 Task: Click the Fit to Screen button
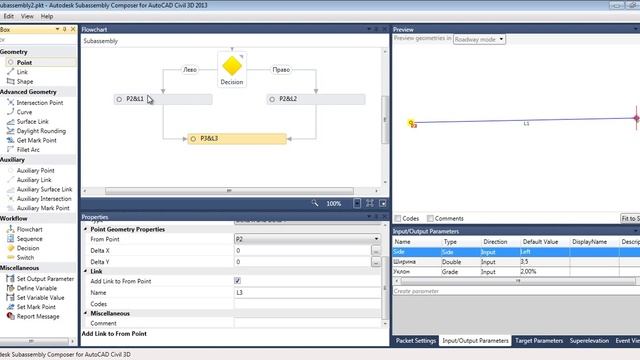[x=630, y=218]
